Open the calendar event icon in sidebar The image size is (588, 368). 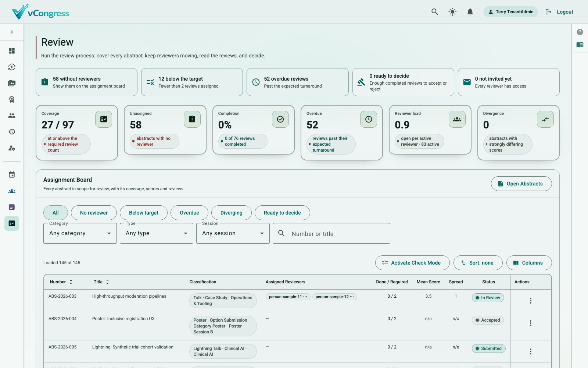(x=12, y=175)
